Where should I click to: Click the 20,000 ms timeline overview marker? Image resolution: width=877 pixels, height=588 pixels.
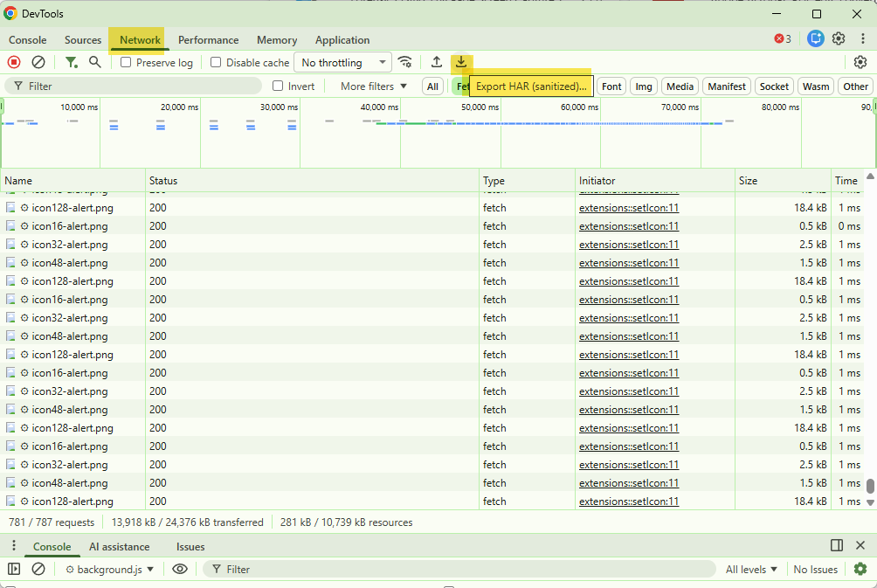click(x=179, y=107)
